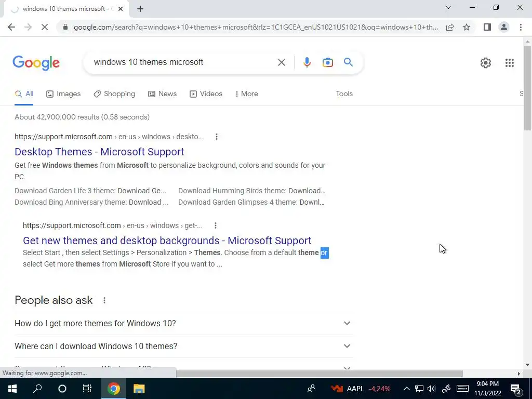
Task: Search by image with camera icon
Action: [327, 62]
